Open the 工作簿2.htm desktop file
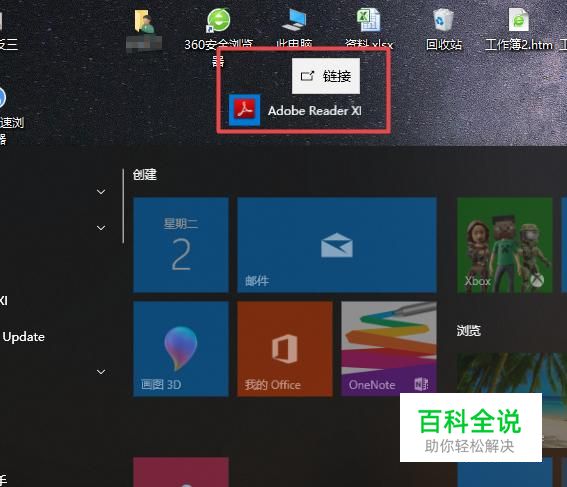This screenshot has width=567, height=487. point(519,29)
